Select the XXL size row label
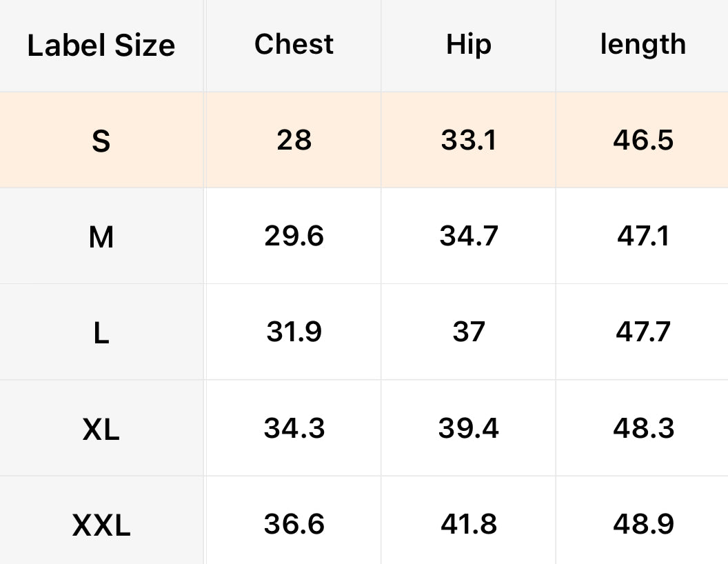Image resolution: width=728 pixels, height=564 pixels. click(x=101, y=526)
